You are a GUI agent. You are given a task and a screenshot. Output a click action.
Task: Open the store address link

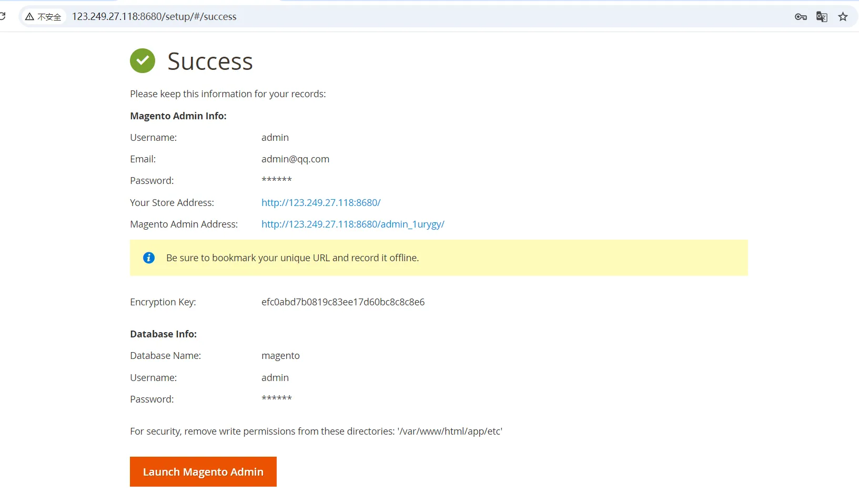tap(321, 203)
